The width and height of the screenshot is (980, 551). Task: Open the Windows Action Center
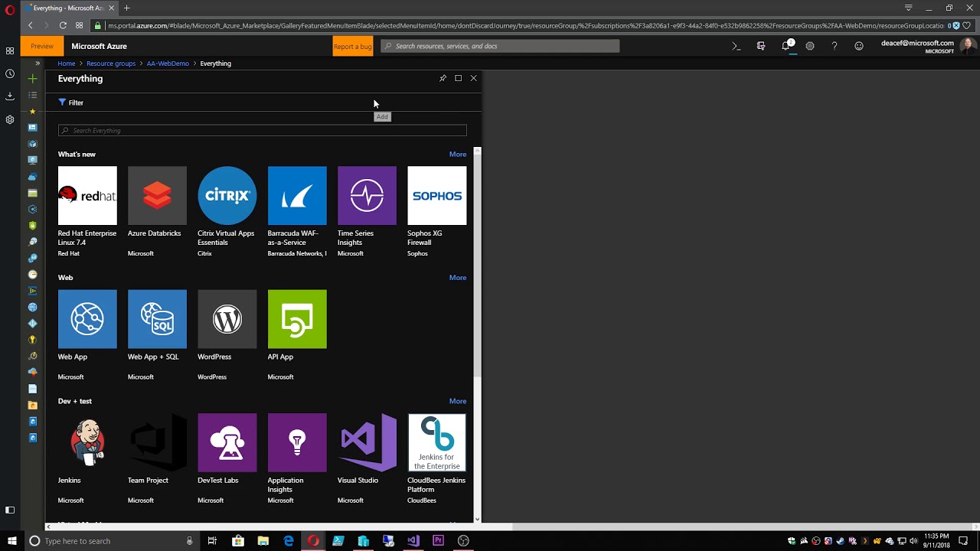963,541
